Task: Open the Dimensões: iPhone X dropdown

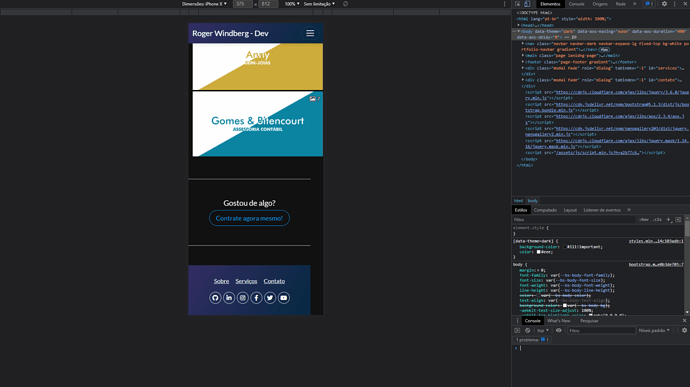Action: [x=204, y=4]
